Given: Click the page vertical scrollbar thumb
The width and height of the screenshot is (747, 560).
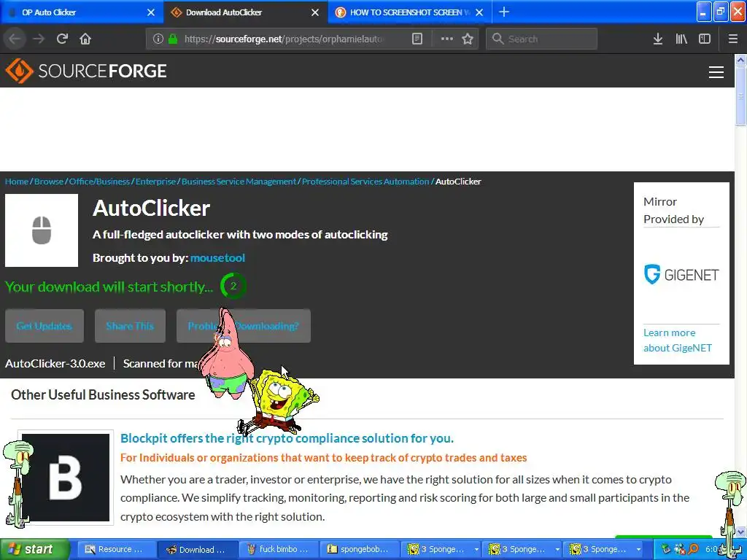Looking at the screenshot, I should click(740, 96).
